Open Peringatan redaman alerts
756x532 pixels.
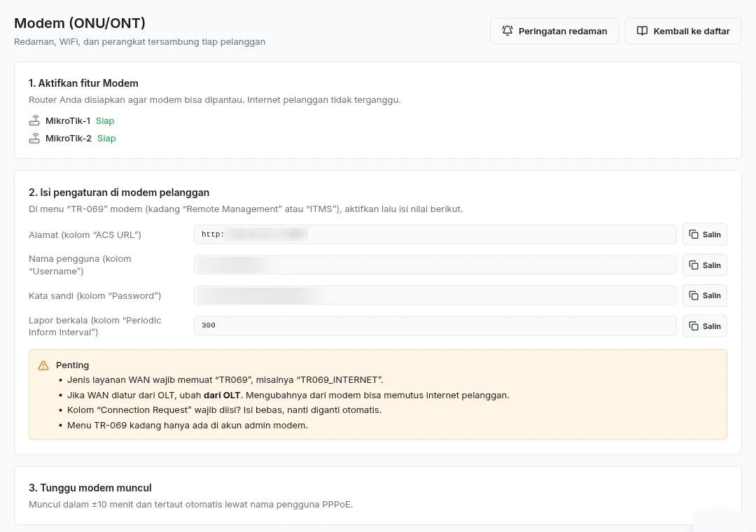(554, 31)
